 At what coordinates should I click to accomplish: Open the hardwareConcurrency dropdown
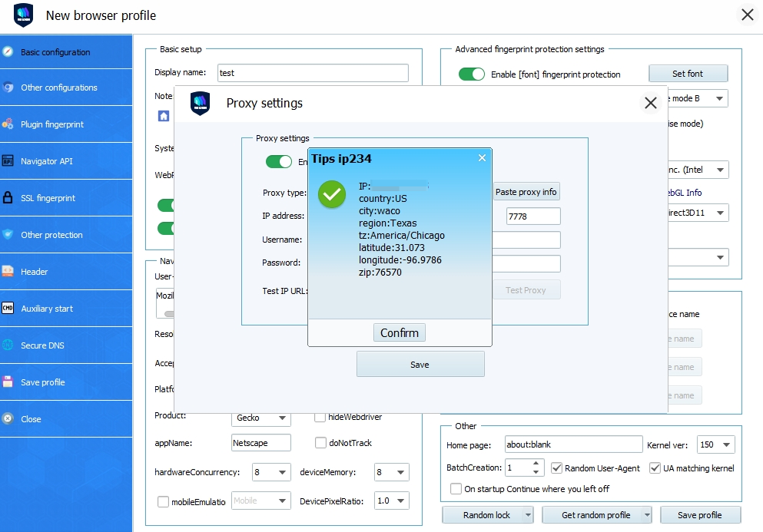271,472
